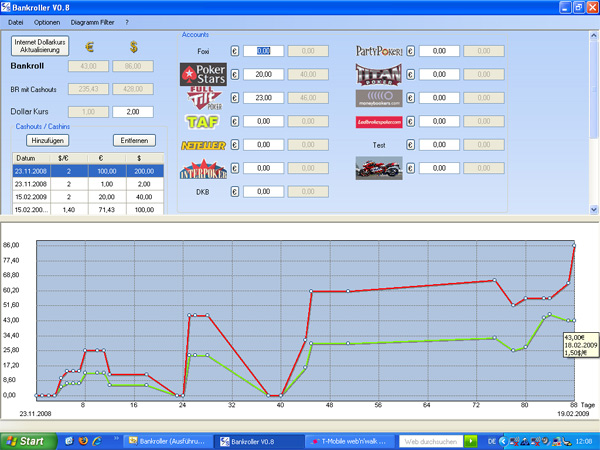The width and height of the screenshot is (600, 450).
Task: Select the cashout row with rate 1,40
Action: coord(88,209)
